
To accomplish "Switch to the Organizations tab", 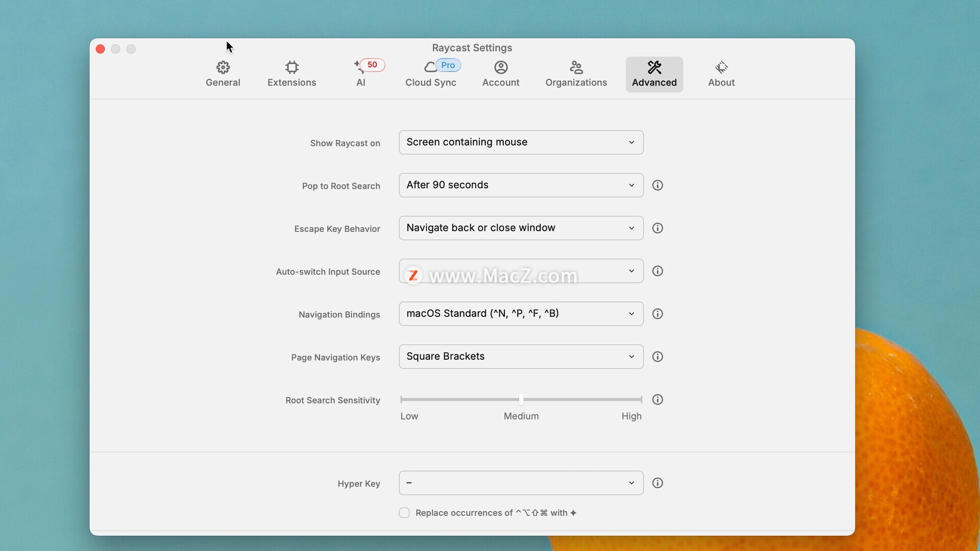I will (x=576, y=74).
